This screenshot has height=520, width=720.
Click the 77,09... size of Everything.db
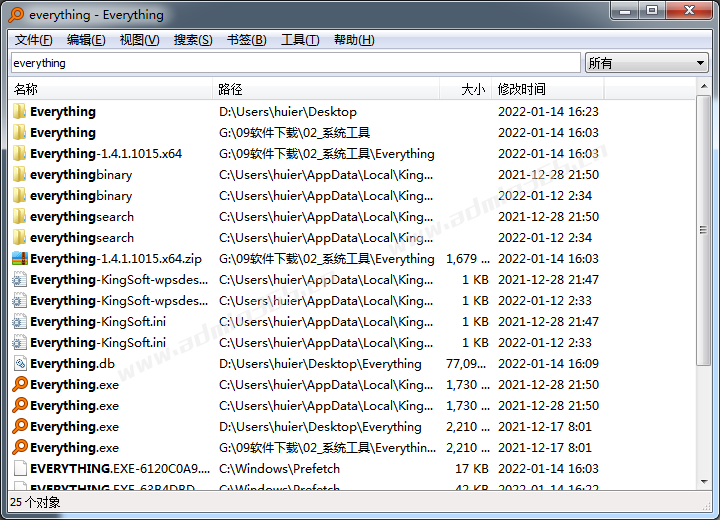coord(466,364)
